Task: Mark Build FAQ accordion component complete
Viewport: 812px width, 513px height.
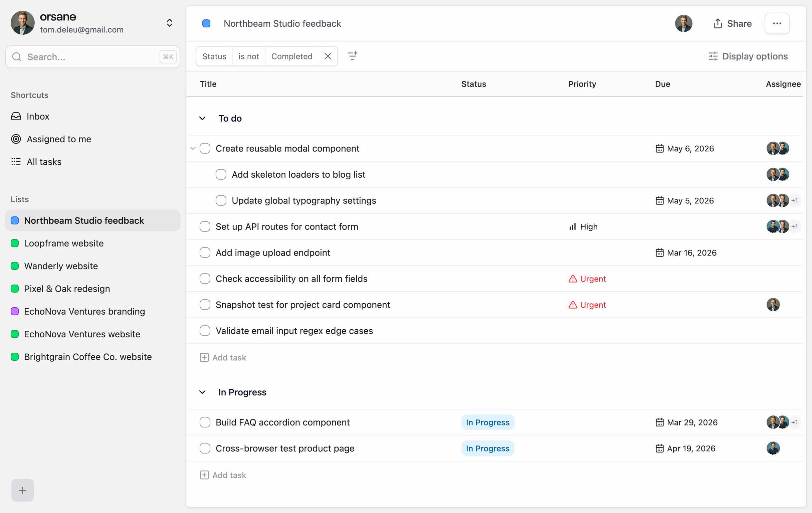Action: 205,422
